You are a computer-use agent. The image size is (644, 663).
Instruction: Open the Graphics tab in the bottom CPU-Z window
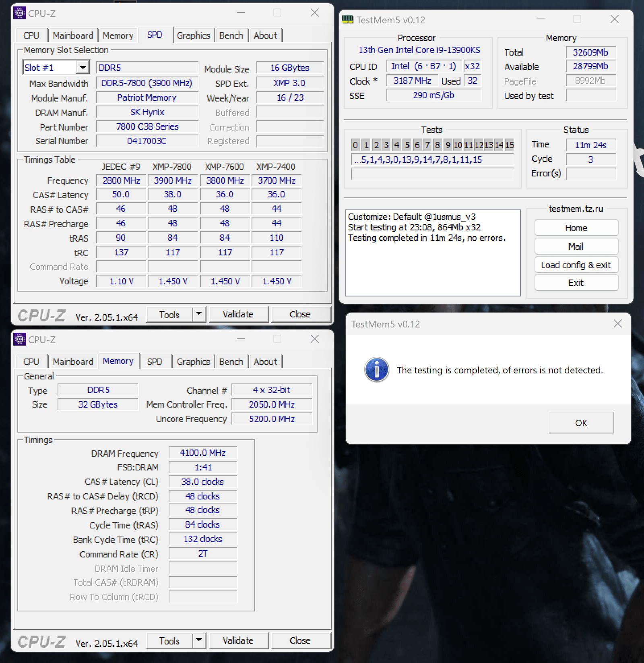click(194, 362)
